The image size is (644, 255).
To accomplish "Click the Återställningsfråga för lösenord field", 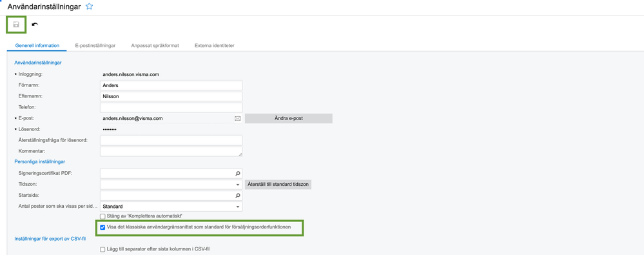I will point(171,140).
